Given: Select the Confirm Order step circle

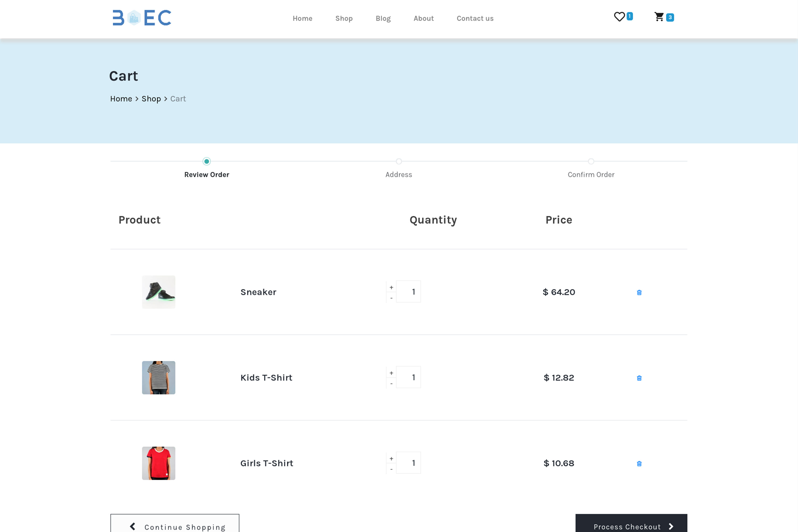Looking at the screenshot, I should tap(591, 161).
